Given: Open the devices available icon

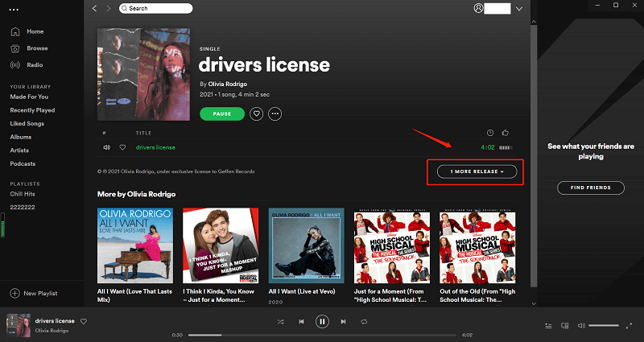Looking at the screenshot, I should (565, 326).
